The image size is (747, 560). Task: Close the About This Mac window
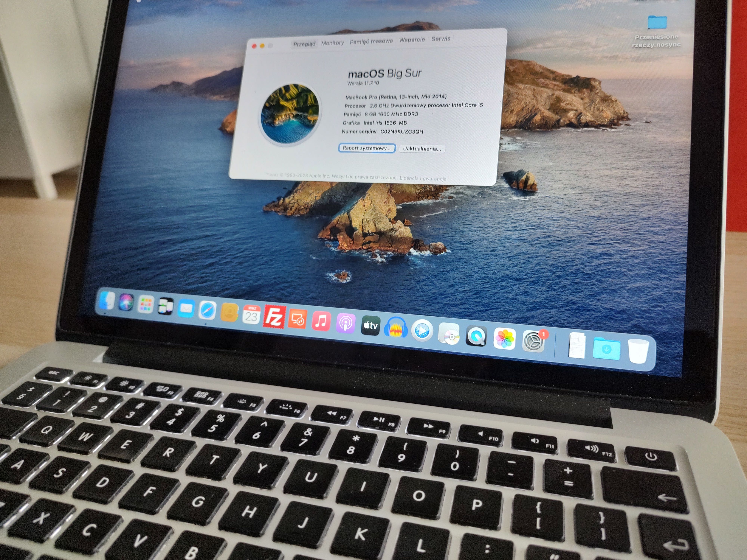coord(254,46)
